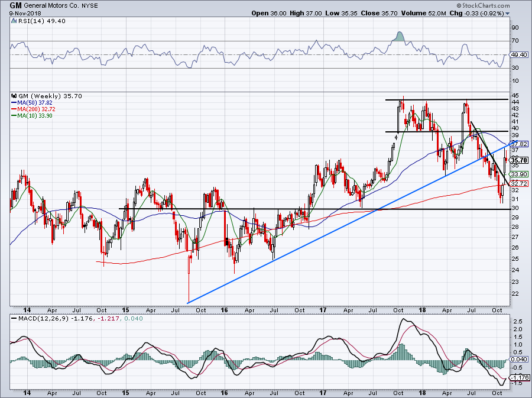Click the MA(50) 37.82 legend entry

pos(35,103)
